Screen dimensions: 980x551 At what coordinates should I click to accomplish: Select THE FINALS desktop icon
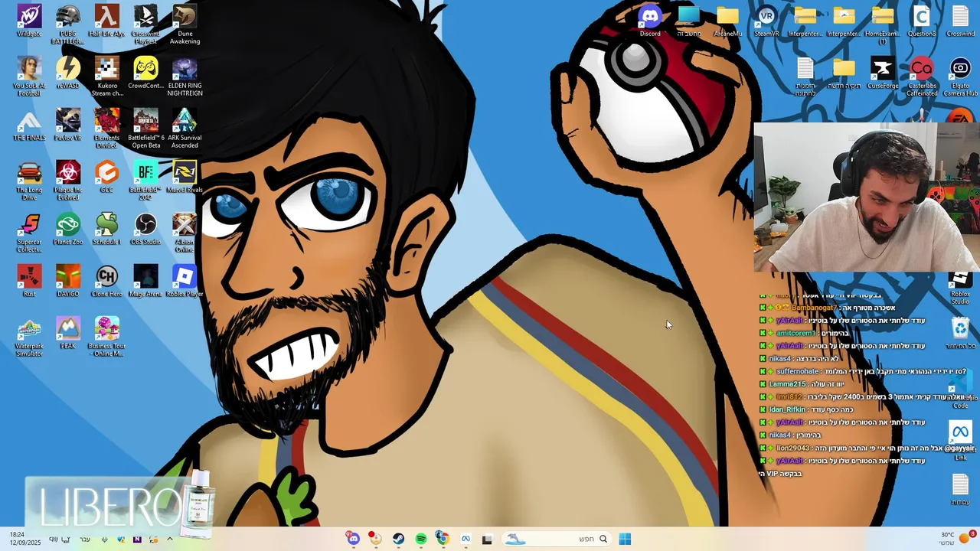point(29,125)
